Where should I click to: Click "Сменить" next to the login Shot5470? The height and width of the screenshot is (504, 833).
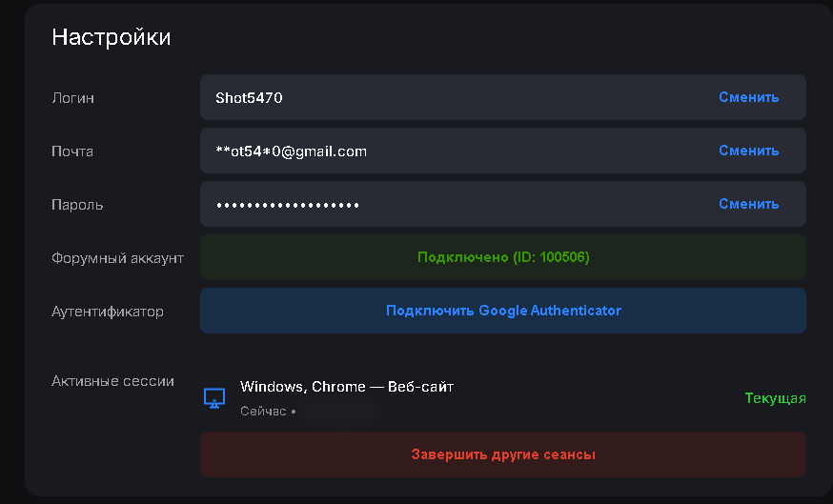[748, 97]
